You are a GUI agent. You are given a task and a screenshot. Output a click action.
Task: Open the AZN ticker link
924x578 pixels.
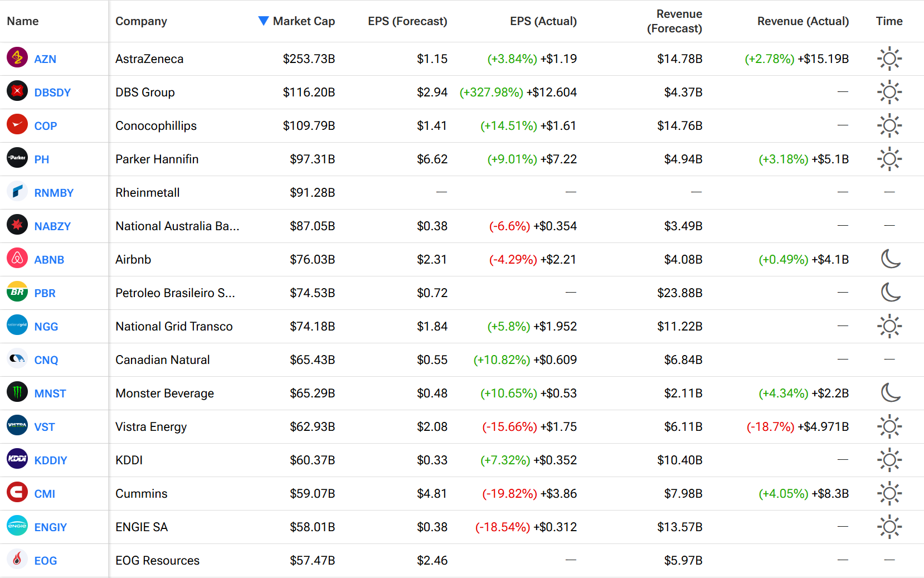click(x=45, y=59)
